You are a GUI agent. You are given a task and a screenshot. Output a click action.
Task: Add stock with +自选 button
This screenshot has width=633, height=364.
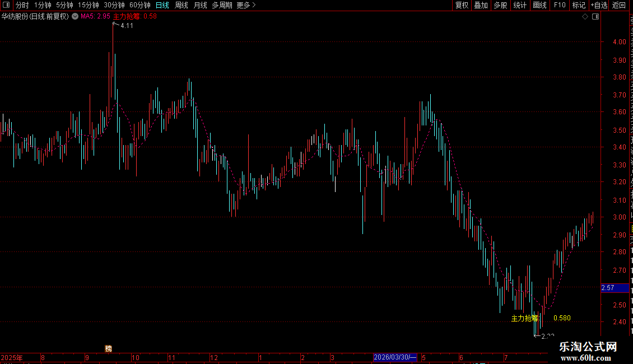pyautogui.click(x=599, y=5)
